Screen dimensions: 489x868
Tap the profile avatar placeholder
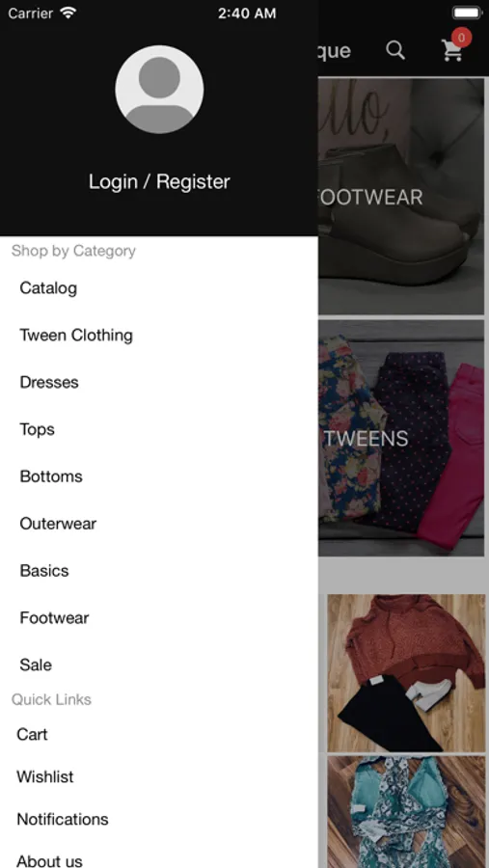tap(159, 90)
